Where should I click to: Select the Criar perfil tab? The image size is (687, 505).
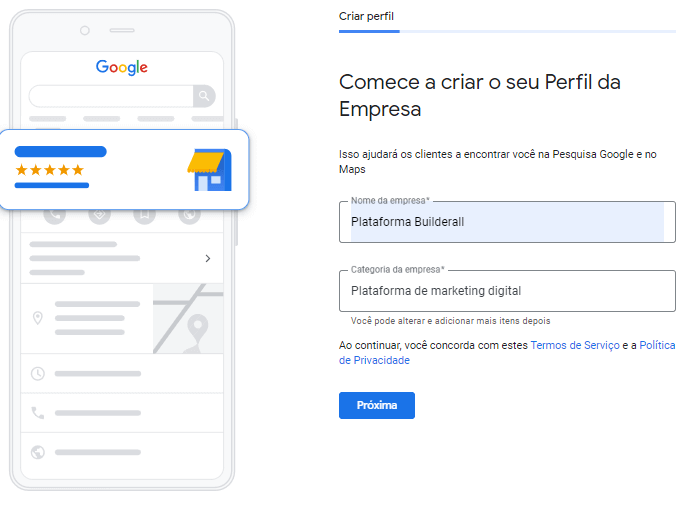pos(366,16)
